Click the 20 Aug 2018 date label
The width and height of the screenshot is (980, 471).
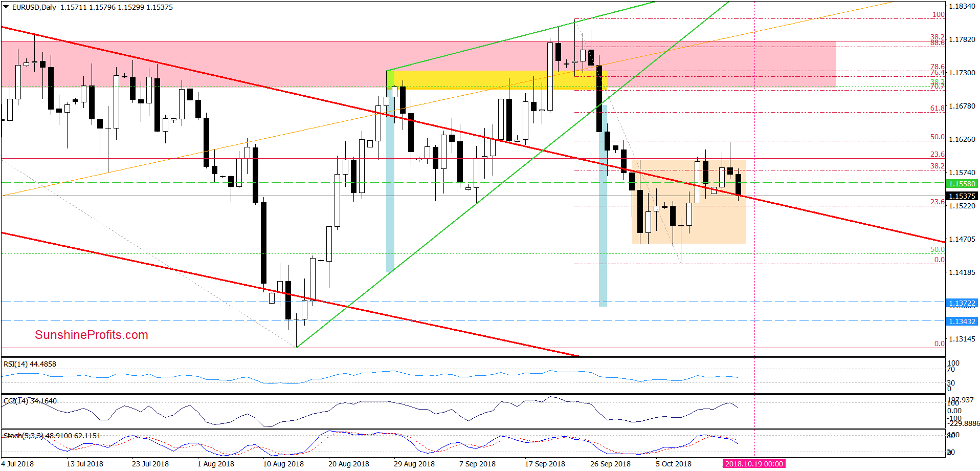[x=349, y=464]
